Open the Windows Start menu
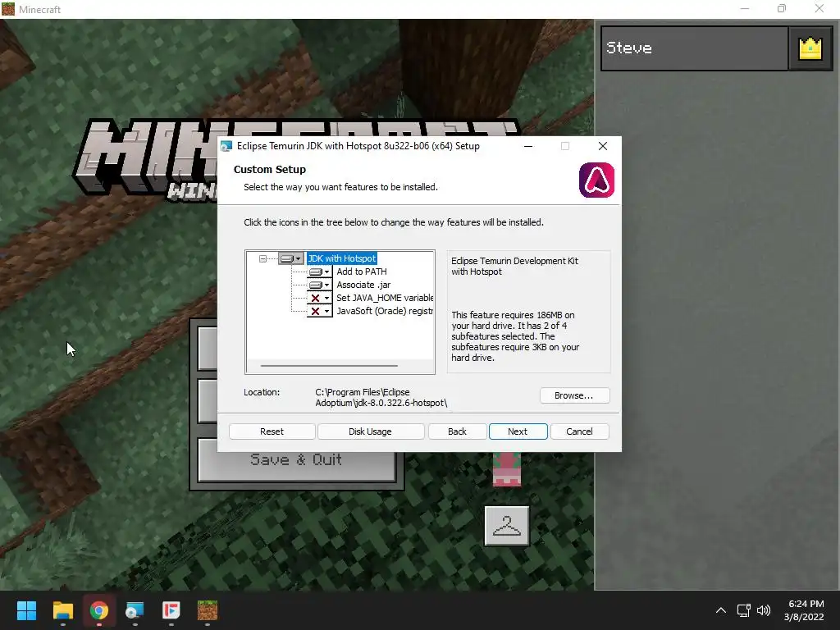This screenshot has width=840, height=630. (26, 610)
